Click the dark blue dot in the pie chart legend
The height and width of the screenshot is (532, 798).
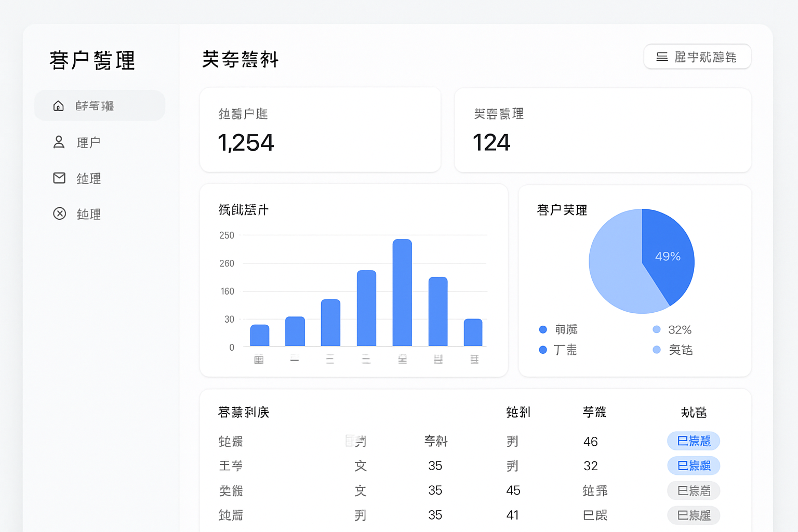coord(543,329)
